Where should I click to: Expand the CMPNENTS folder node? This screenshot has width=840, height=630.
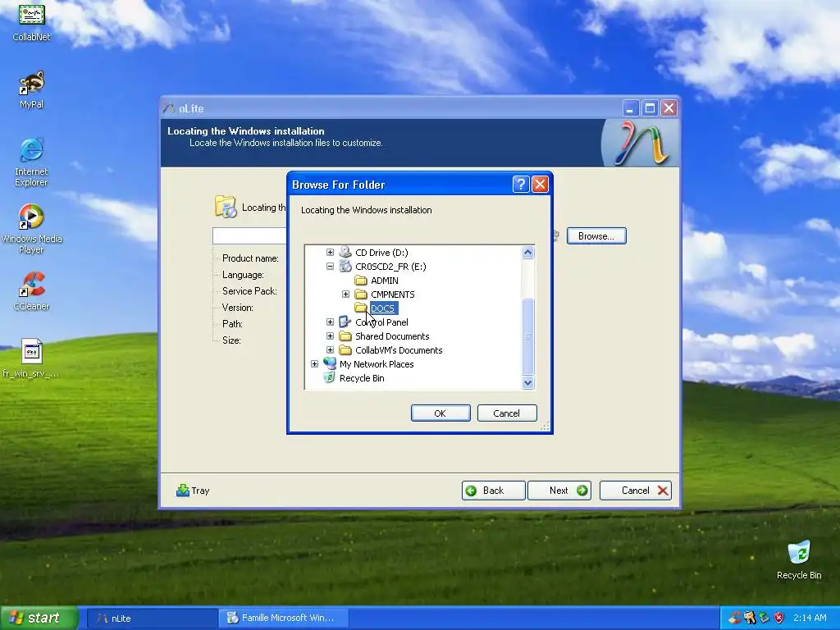[x=345, y=294]
